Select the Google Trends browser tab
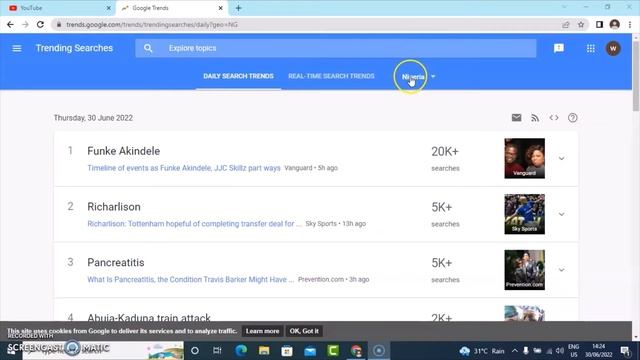Image resolution: width=640 pixels, height=360 pixels. point(171,8)
